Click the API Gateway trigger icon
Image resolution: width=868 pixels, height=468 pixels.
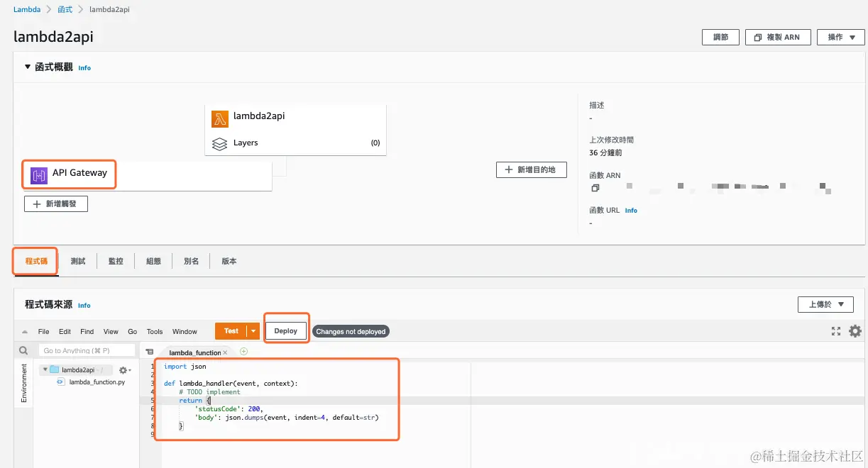(x=38, y=174)
